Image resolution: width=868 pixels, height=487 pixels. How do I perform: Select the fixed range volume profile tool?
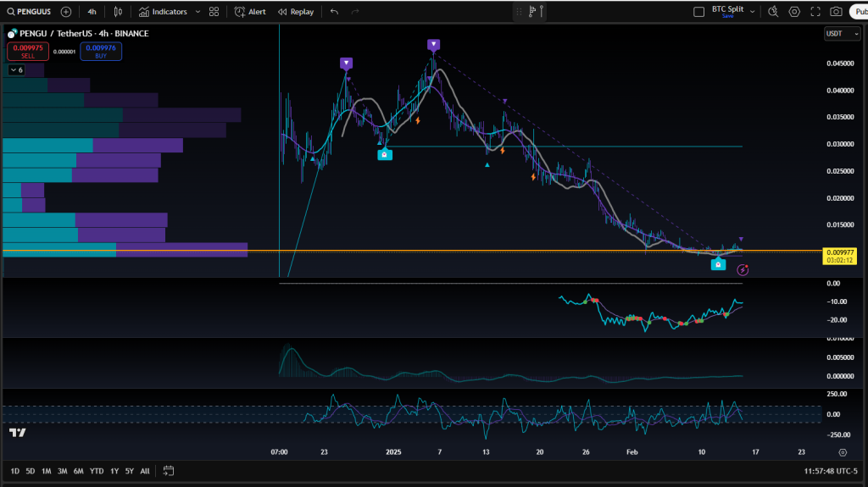[532, 11]
